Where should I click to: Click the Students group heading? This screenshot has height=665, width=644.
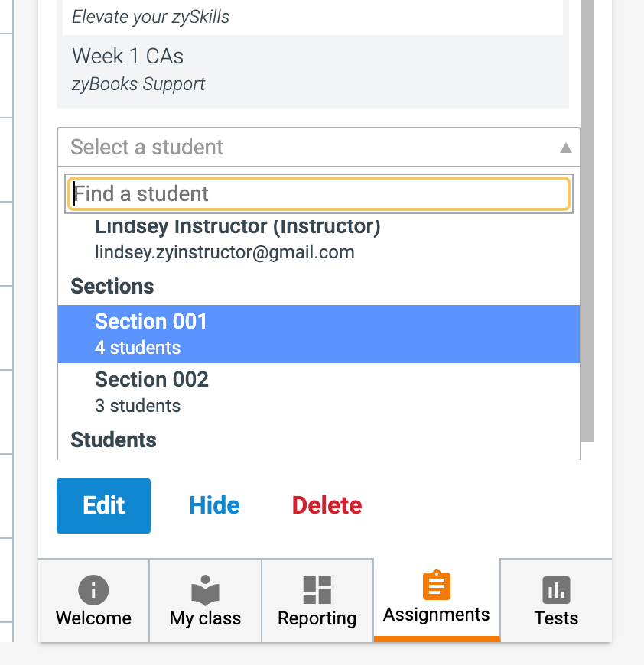[113, 440]
